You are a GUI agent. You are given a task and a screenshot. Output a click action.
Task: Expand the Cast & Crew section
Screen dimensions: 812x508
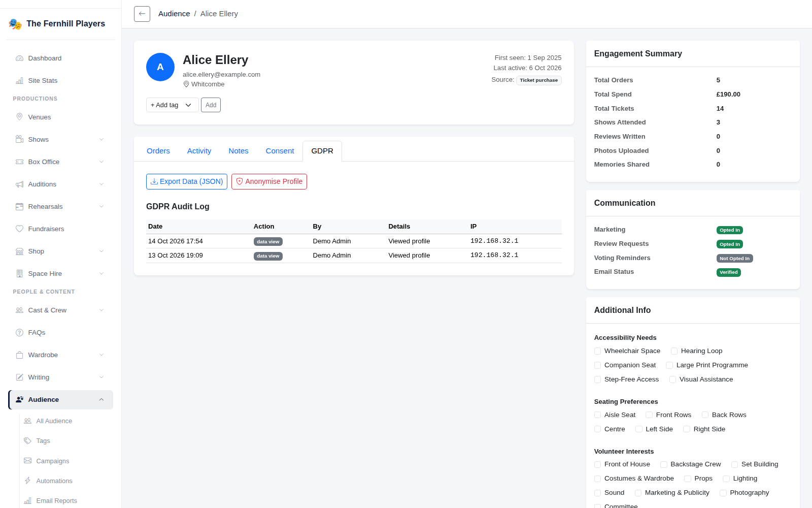click(101, 310)
